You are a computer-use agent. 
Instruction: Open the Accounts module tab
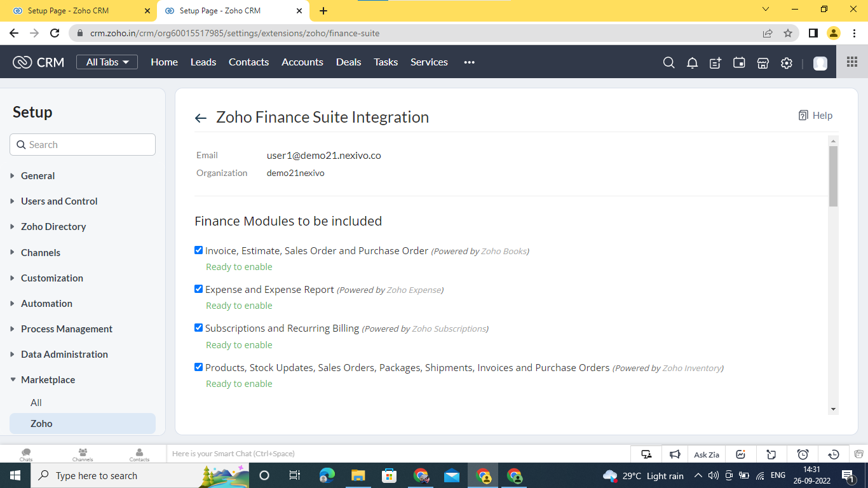(302, 62)
